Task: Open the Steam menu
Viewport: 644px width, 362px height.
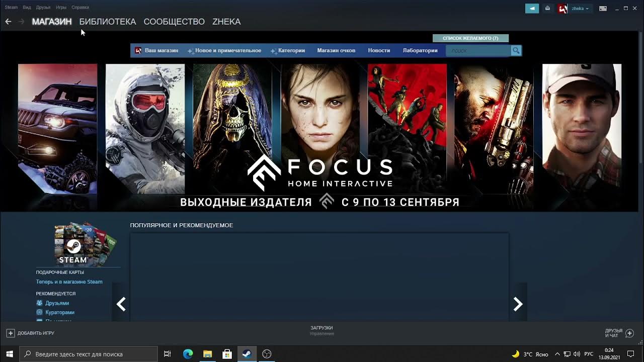Action: [11, 8]
